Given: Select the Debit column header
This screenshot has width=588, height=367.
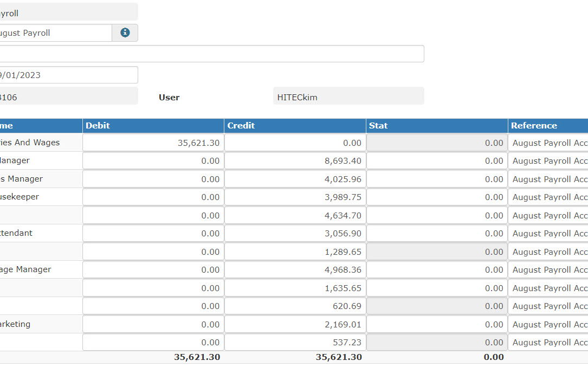Looking at the screenshot, I should 153,125.
